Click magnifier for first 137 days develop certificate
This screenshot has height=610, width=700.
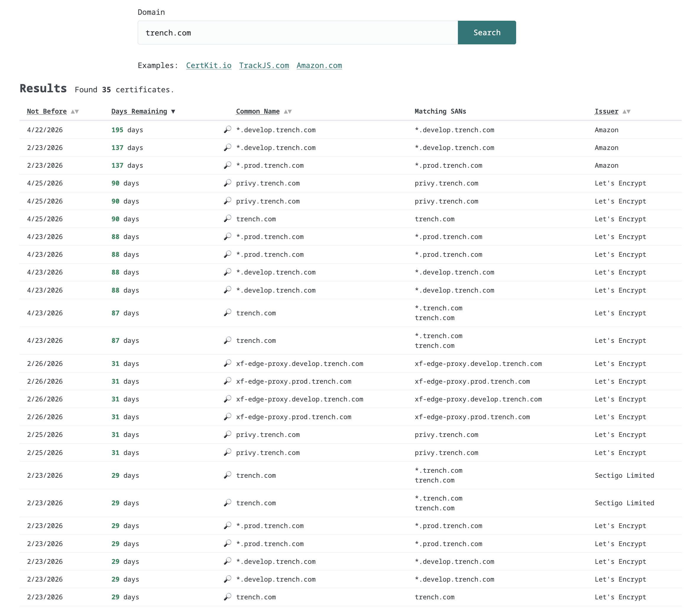click(x=227, y=148)
